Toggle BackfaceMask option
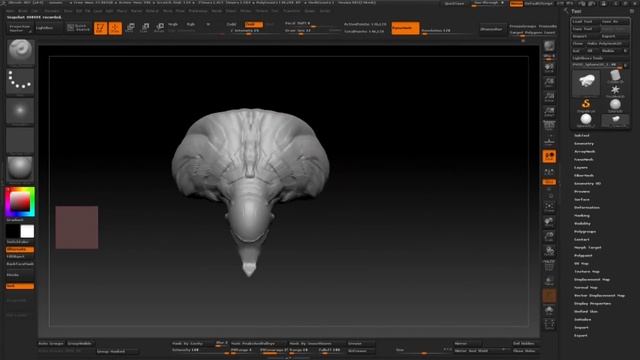This screenshot has height=360, width=640. click(20, 264)
